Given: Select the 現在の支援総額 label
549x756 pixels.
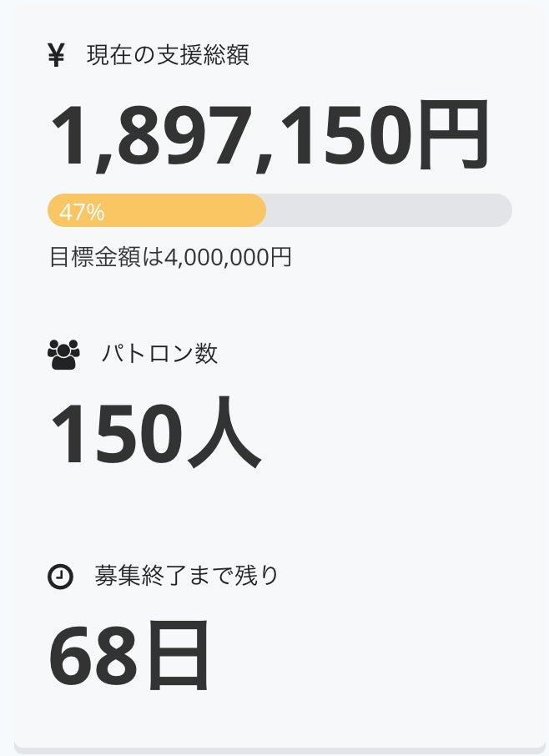Looking at the screenshot, I should (168, 56).
